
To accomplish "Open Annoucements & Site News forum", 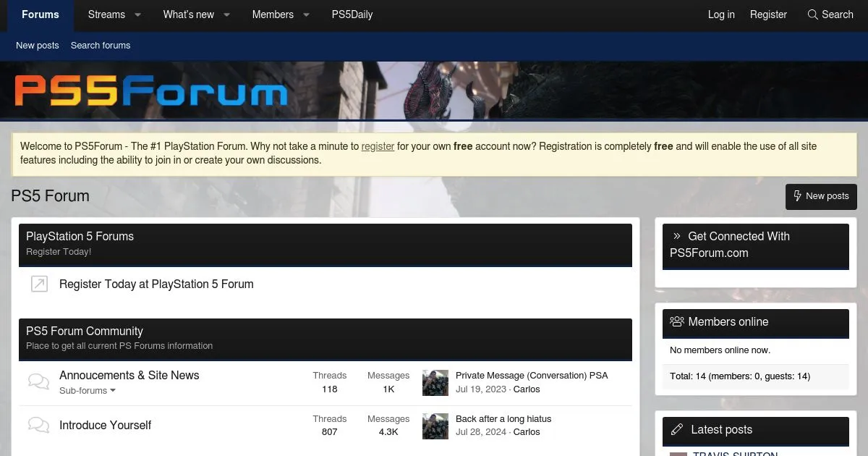I will point(129,375).
